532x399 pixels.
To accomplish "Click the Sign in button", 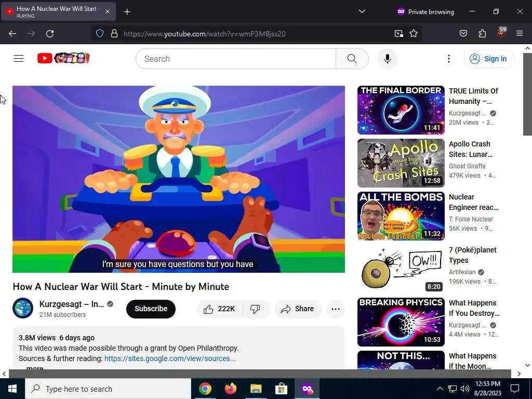I will pyautogui.click(x=489, y=59).
